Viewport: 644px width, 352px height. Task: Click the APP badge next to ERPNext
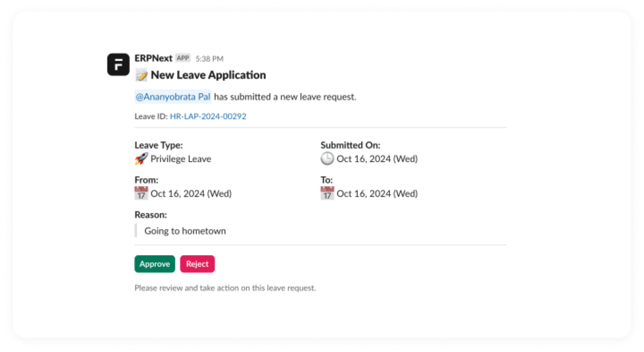point(184,57)
